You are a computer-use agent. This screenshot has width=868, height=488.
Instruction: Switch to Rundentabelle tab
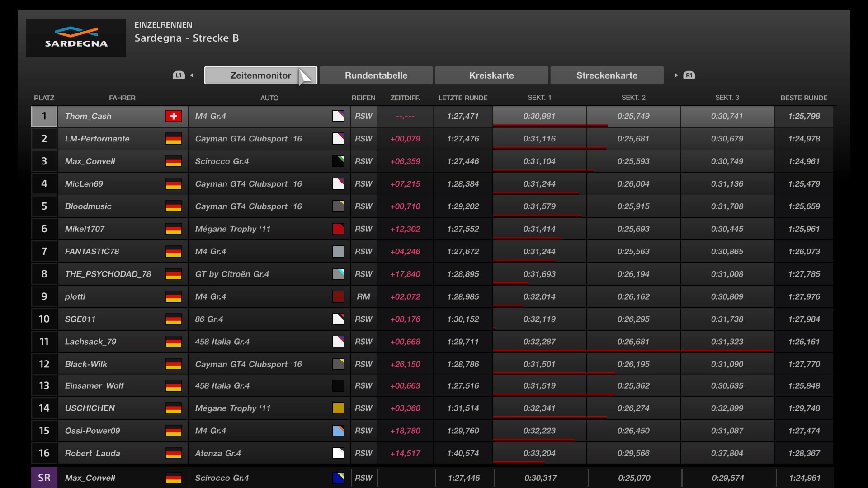point(376,75)
